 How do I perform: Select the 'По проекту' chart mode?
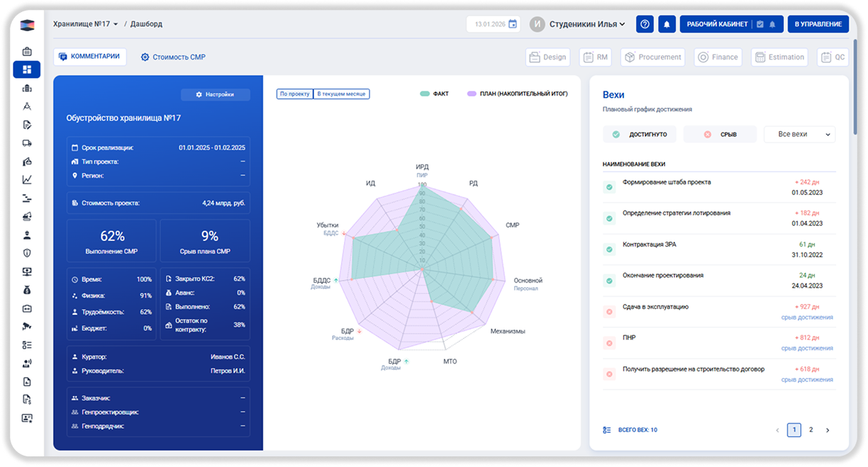coord(295,94)
